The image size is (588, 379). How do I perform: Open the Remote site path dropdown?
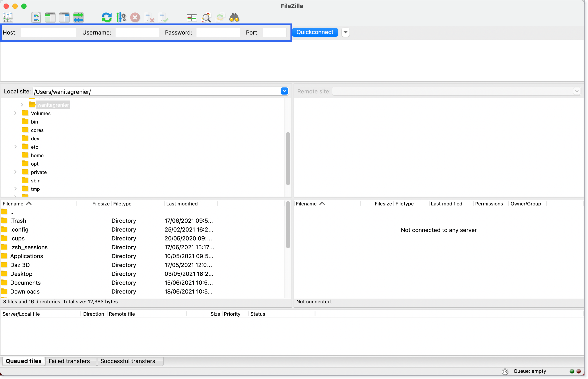tap(577, 91)
